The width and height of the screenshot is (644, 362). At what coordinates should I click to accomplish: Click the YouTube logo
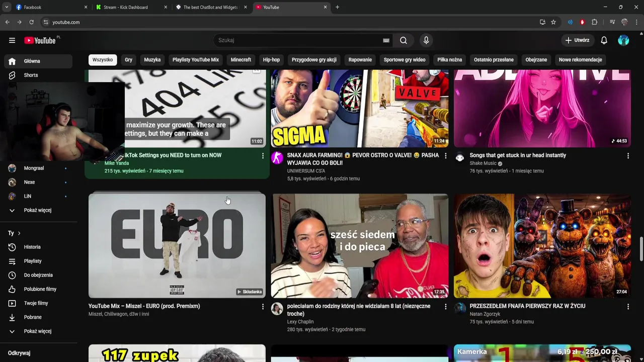[x=40, y=40]
